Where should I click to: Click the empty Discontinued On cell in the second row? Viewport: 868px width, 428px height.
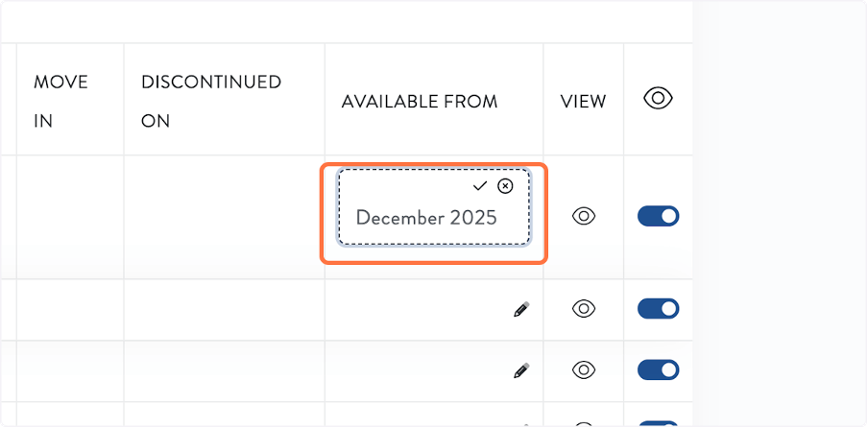[224, 309]
